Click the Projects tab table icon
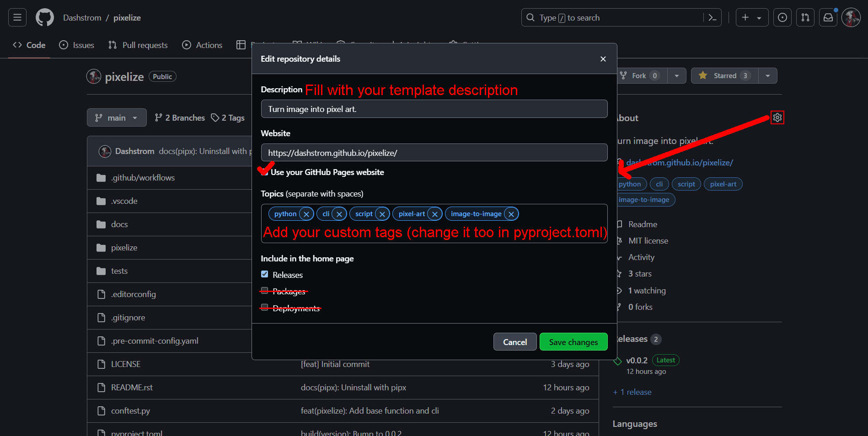This screenshot has height=436, width=868. [x=241, y=45]
